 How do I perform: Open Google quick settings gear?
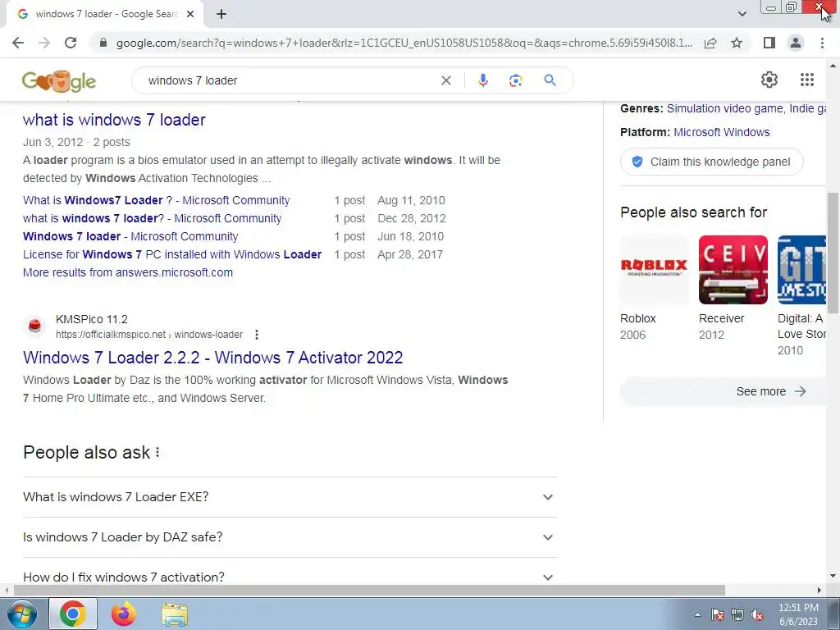coord(769,80)
